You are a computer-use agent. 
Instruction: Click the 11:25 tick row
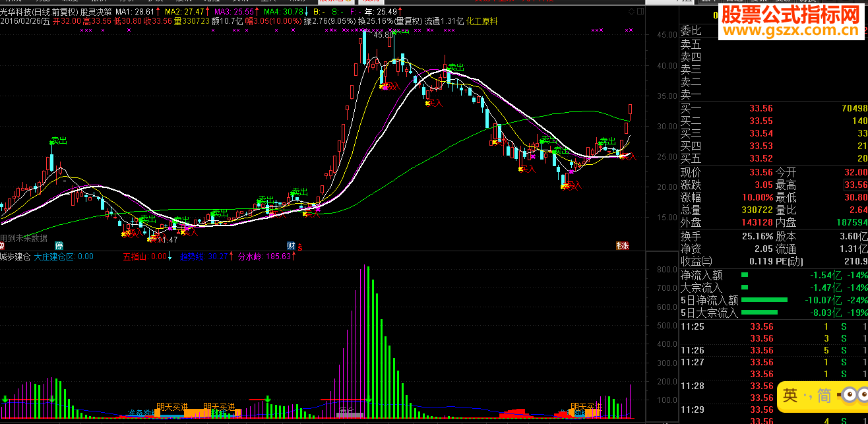(x=774, y=326)
